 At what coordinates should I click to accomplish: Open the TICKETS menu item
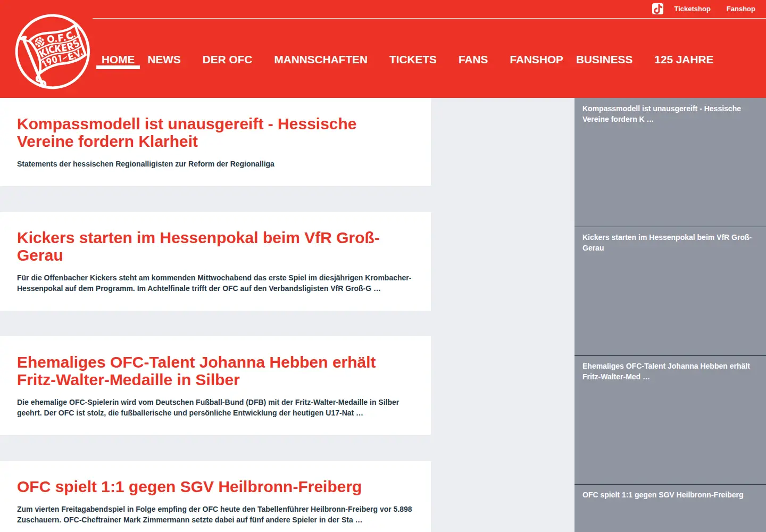[413, 60]
